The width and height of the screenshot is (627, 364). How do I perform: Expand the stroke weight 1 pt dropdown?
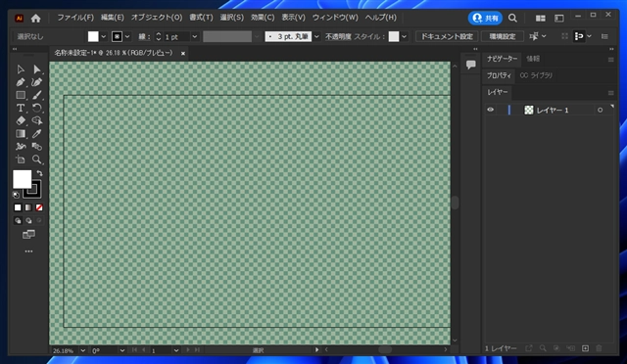[195, 36]
